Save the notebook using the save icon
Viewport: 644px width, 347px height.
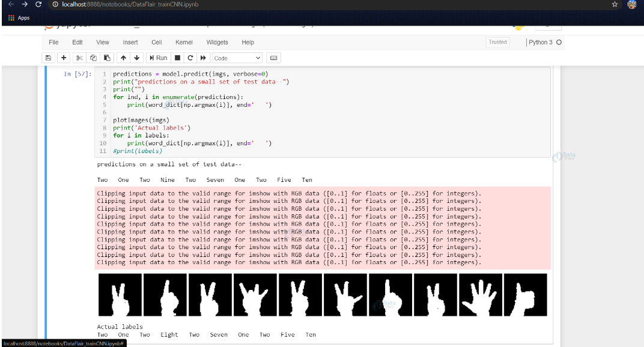(x=48, y=58)
